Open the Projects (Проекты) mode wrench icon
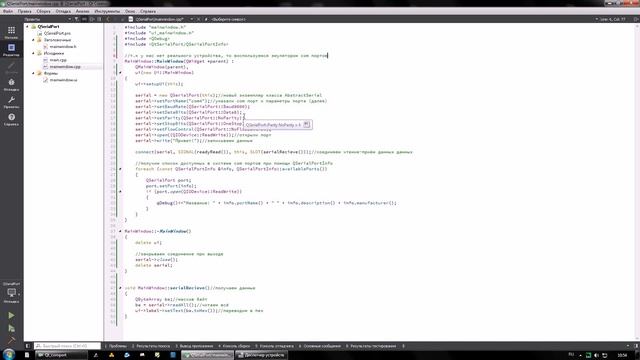This screenshot has height=360, width=640. point(11,102)
